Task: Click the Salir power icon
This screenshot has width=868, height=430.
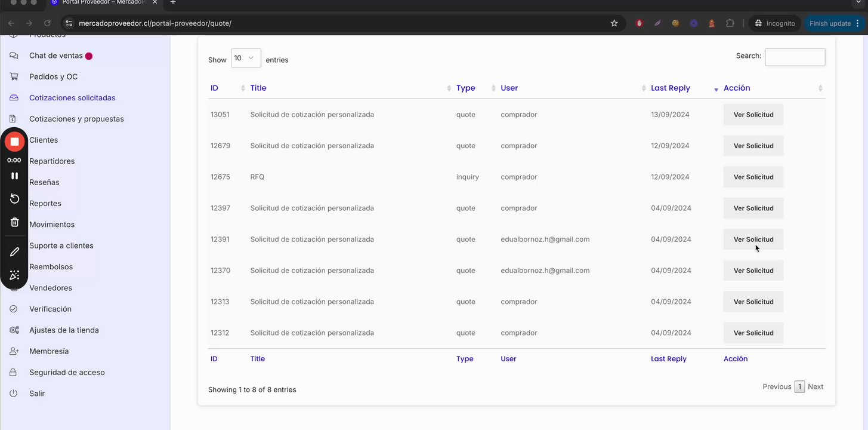Action: pos(14,394)
